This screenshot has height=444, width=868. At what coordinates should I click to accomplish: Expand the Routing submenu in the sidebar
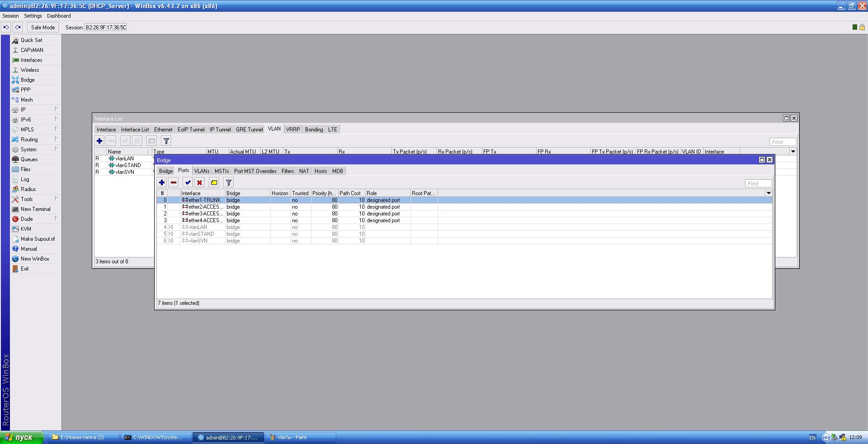[35, 140]
